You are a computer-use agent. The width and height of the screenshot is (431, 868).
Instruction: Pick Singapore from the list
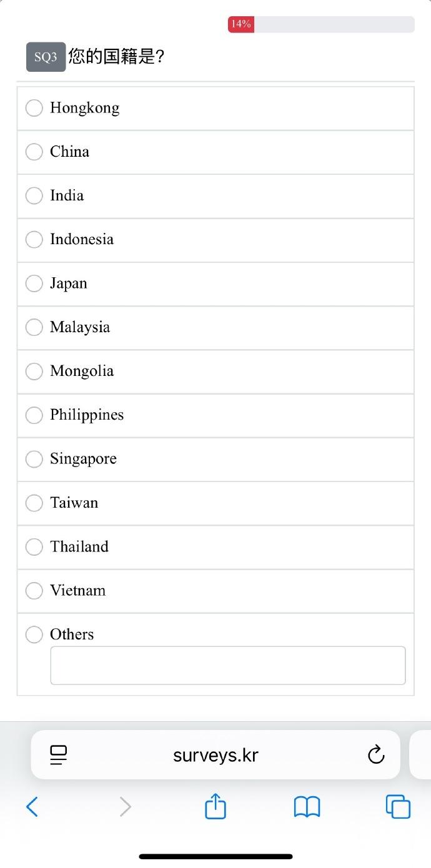(34, 459)
